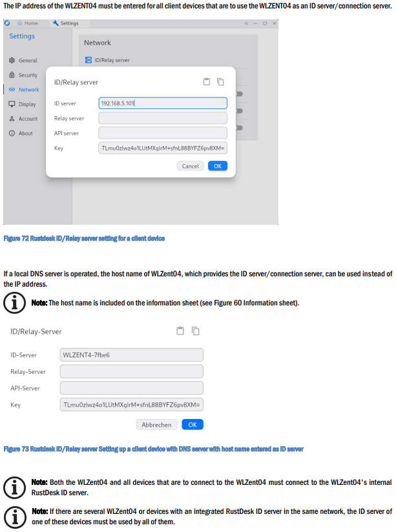The height and width of the screenshot is (532, 396).
Task: Click the Network panel heading
Action: [98, 43]
